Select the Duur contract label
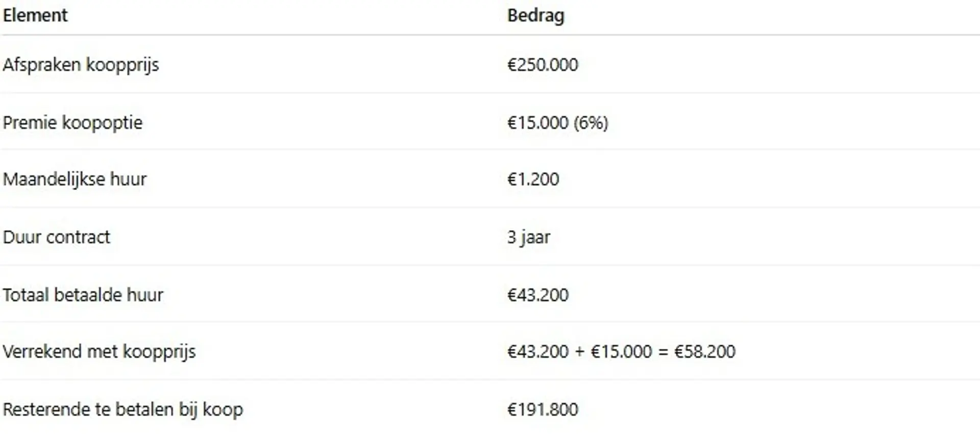980x434 pixels. pyautogui.click(x=56, y=237)
